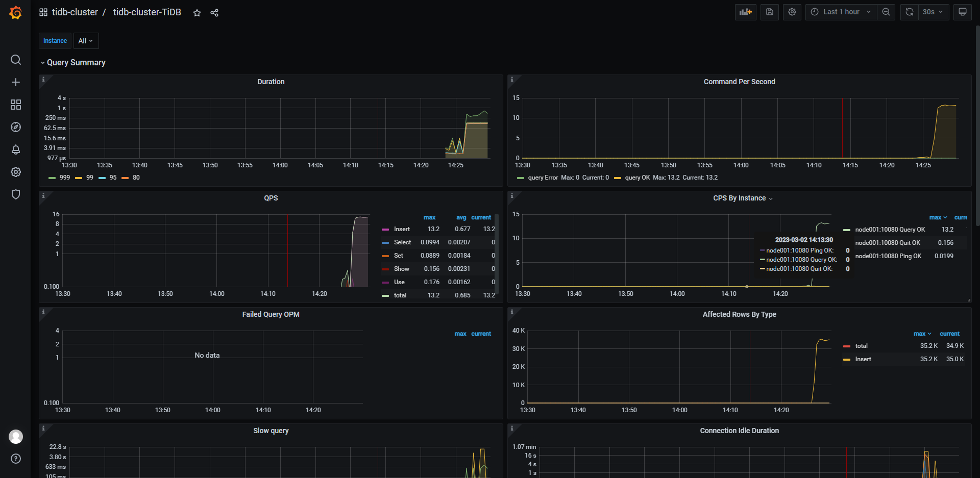
Task: Show info for the QPS panel
Action: point(43,196)
